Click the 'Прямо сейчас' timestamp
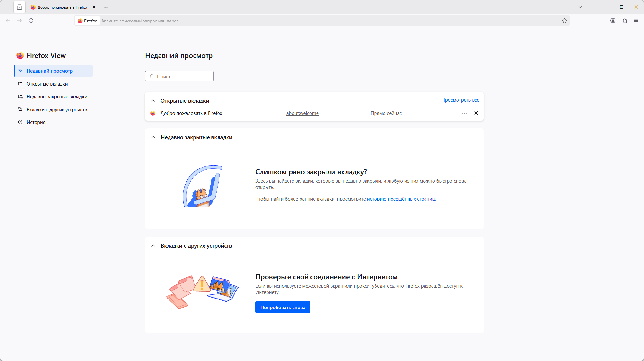Viewport: 644px width, 361px height. click(x=386, y=113)
